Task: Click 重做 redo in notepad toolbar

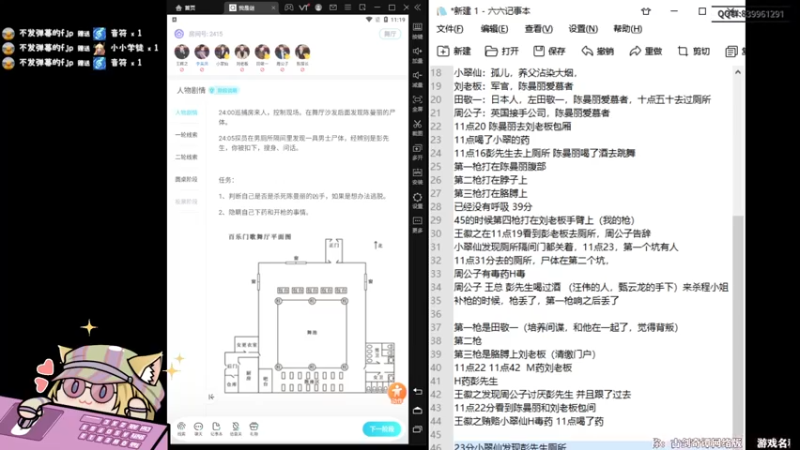Action: click(x=645, y=51)
